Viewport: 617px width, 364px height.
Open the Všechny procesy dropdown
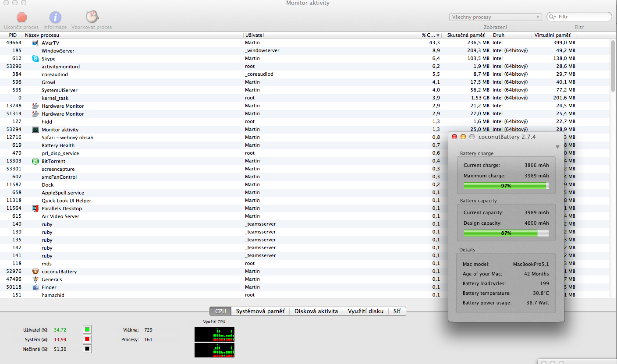[x=495, y=17]
